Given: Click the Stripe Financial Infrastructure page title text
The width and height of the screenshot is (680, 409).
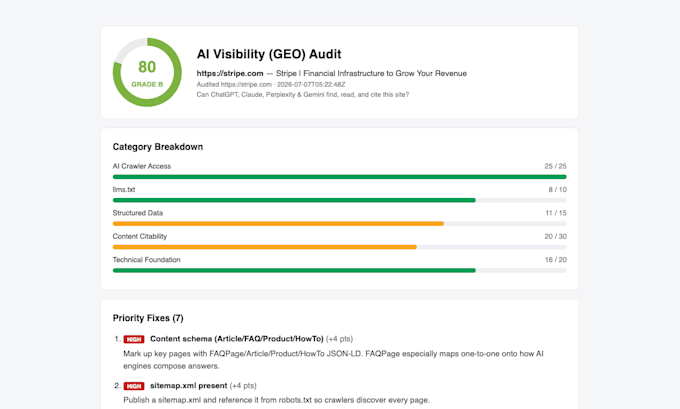Looking at the screenshot, I should [371, 73].
